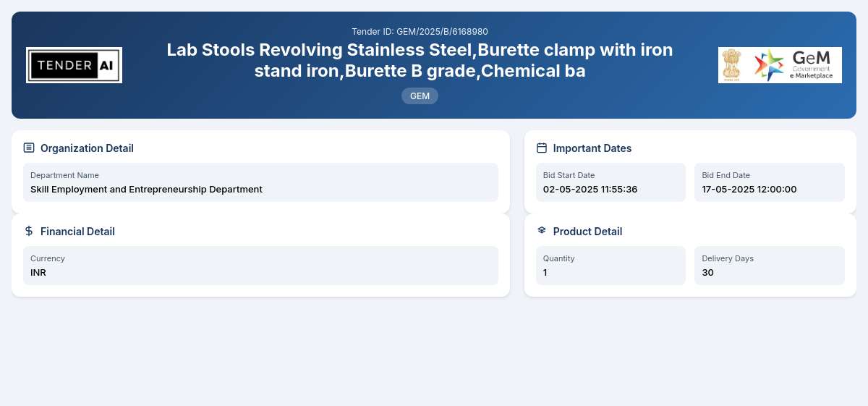Click the Financial Detail heading
This screenshot has height=406, width=868.
[x=77, y=232]
